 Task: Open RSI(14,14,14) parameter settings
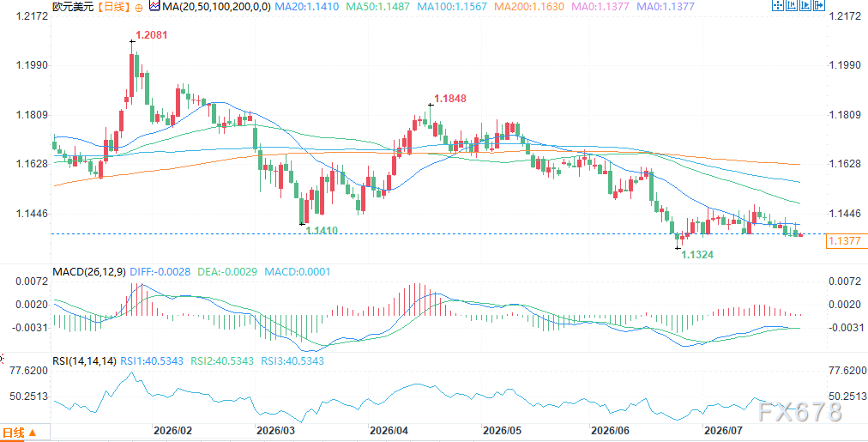(x=84, y=361)
